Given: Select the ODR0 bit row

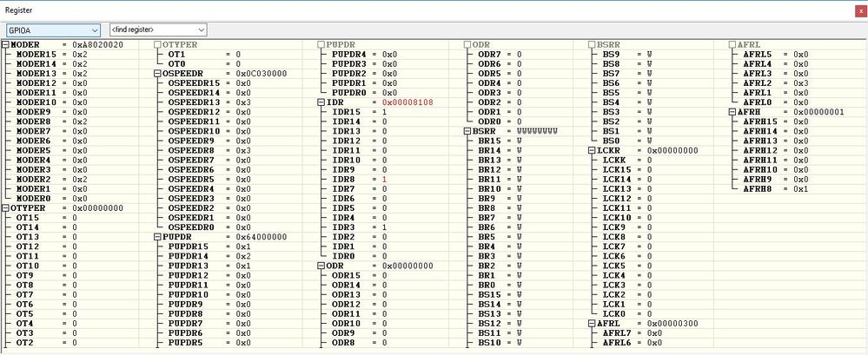Looking at the screenshot, I should pyautogui.click(x=500, y=122).
